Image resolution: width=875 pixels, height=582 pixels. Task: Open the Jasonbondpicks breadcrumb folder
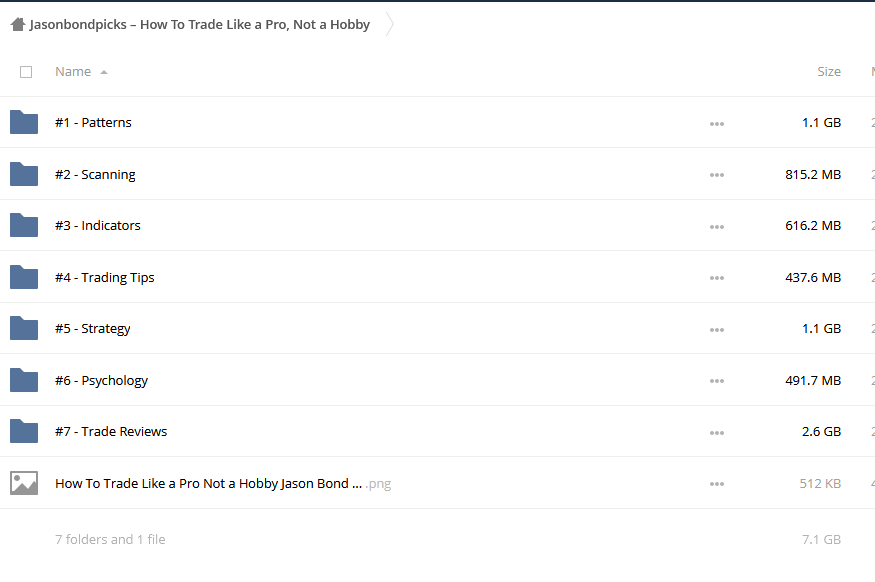199,25
